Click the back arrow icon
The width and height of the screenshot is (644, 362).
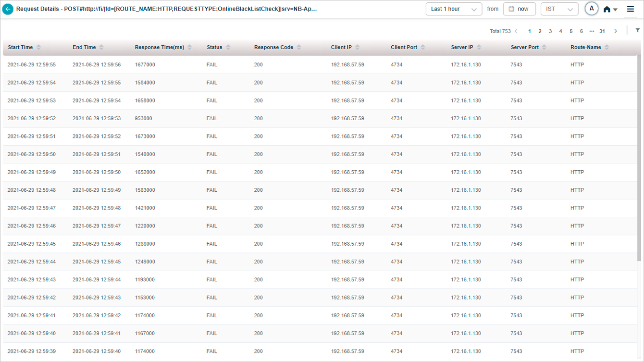point(8,9)
